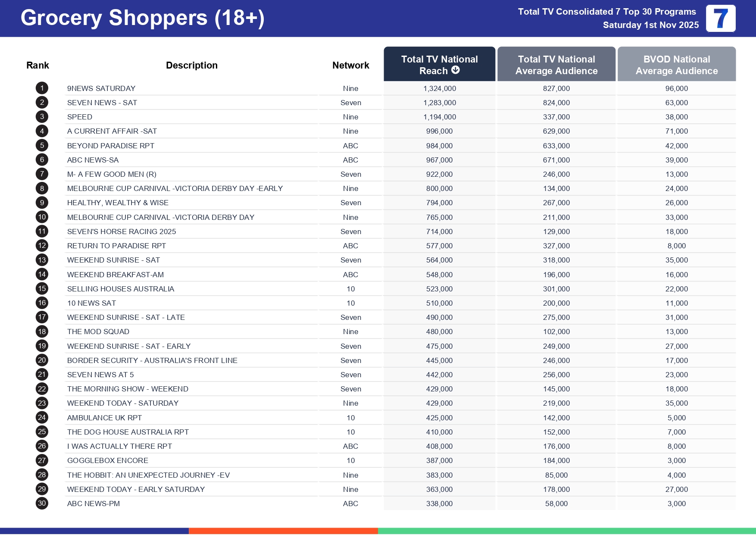
Task: Click the Network column header
Action: pos(350,65)
